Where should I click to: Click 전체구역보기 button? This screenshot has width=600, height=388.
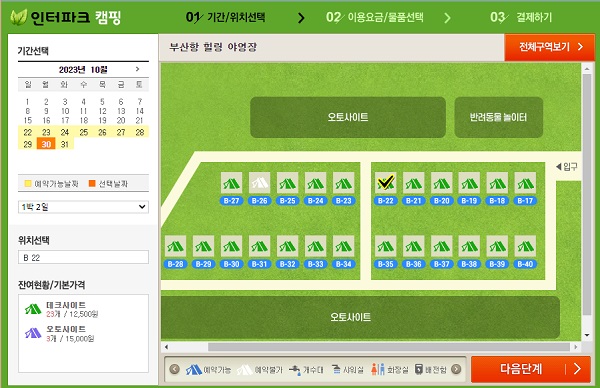pos(549,47)
